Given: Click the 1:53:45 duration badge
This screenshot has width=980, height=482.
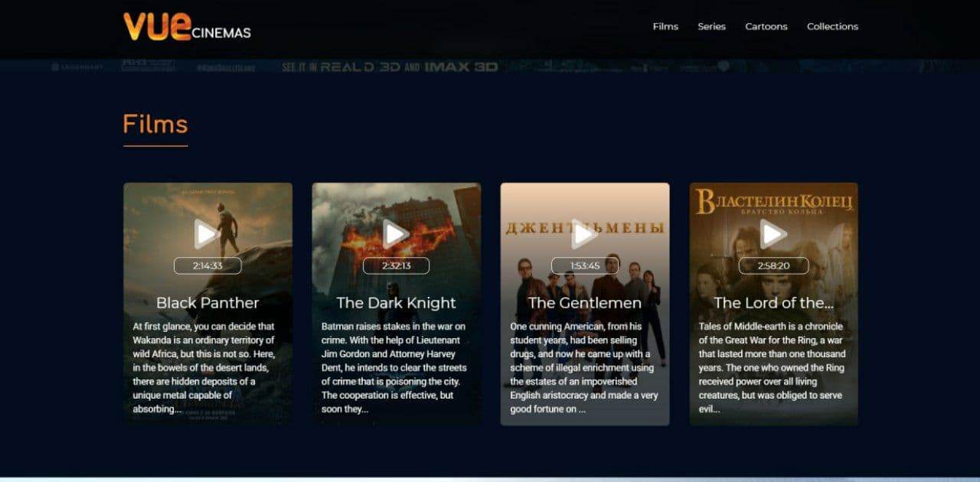Looking at the screenshot, I should tap(585, 265).
